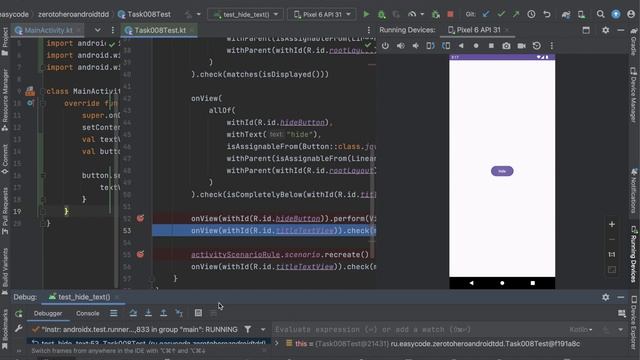Click the emulator toolbar Overview square
640x360 pixels.
tap(491, 46)
